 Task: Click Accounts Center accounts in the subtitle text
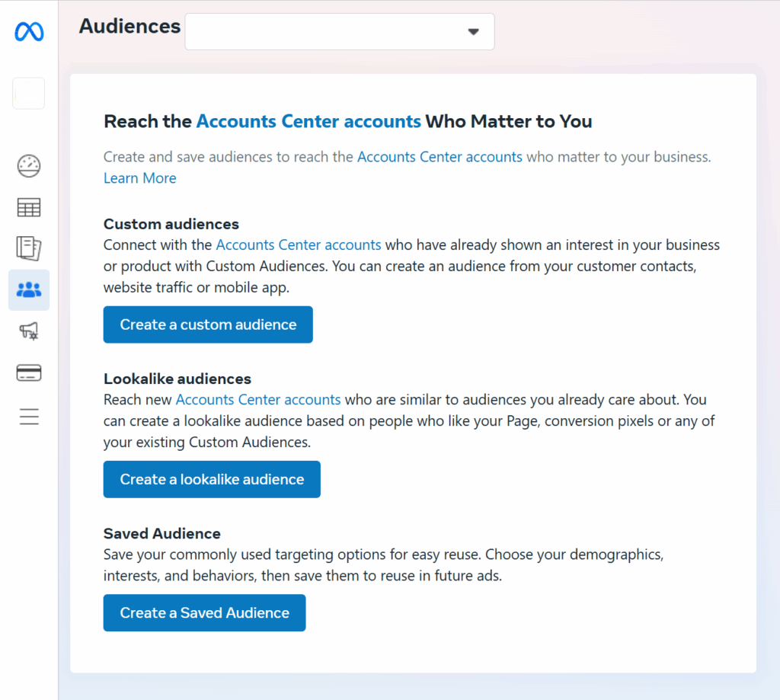(440, 157)
